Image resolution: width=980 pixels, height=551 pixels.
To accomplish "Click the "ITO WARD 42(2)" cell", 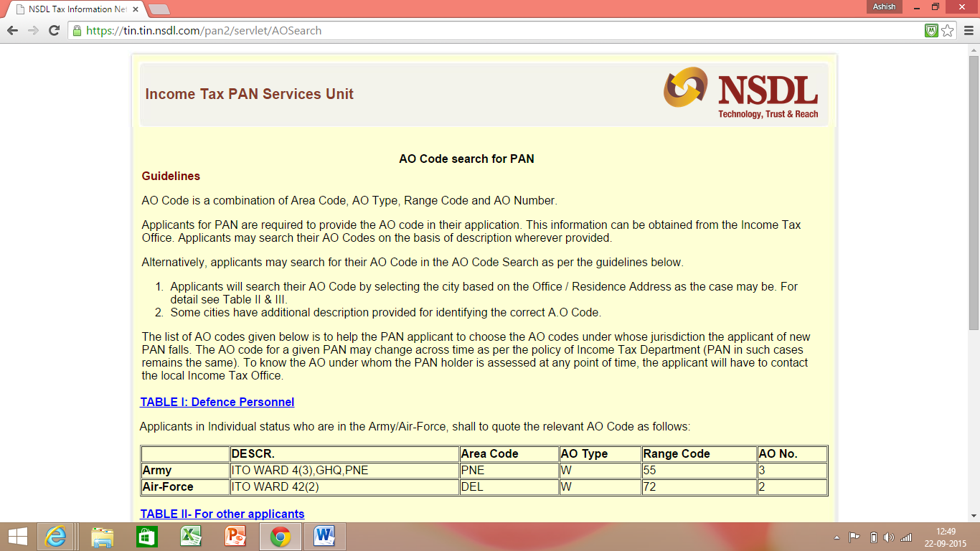I will [x=344, y=487].
